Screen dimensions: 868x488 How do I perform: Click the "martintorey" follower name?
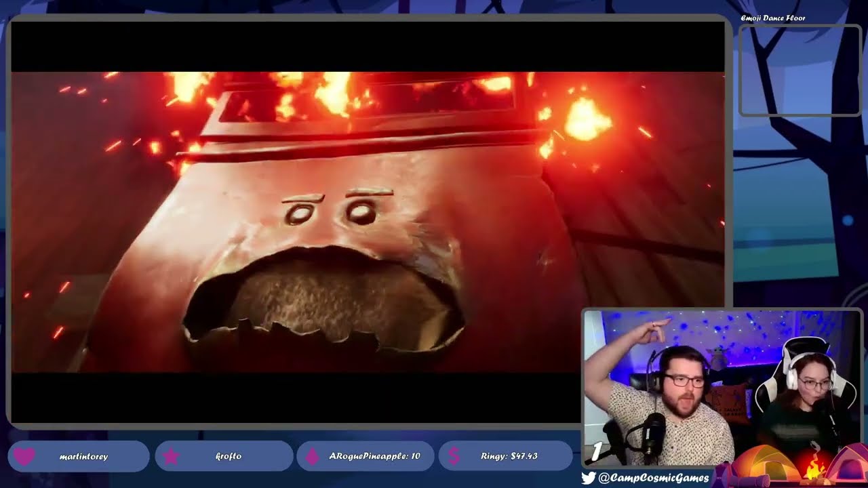point(84,457)
